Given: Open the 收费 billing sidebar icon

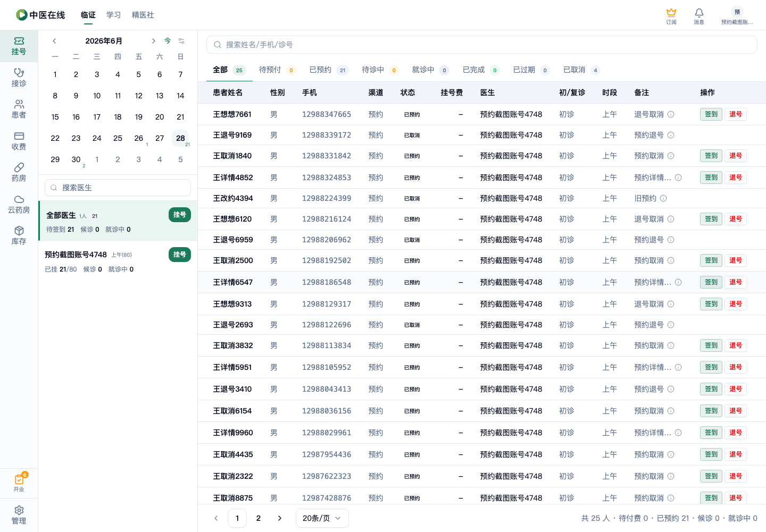Looking at the screenshot, I should [x=19, y=141].
